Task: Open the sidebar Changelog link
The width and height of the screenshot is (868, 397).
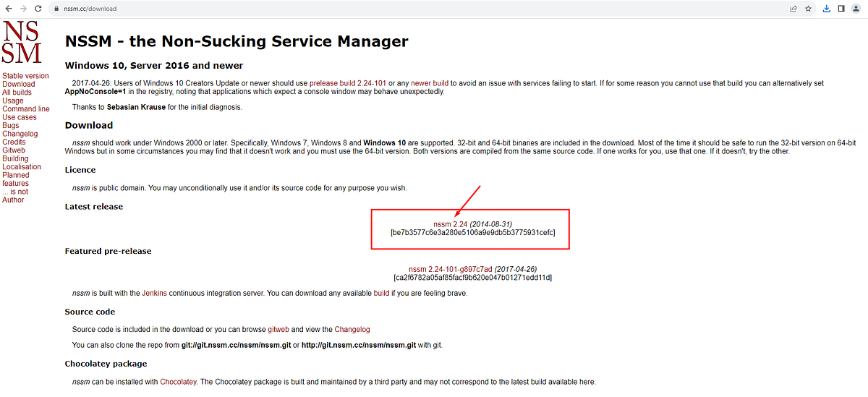Action: pyautogui.click(x=20, y=134)
